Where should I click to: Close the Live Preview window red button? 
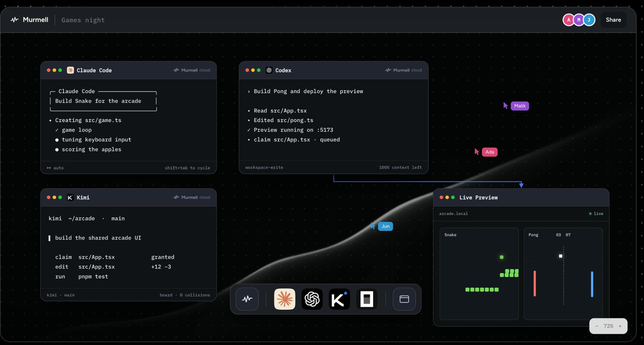click(441, 197)
